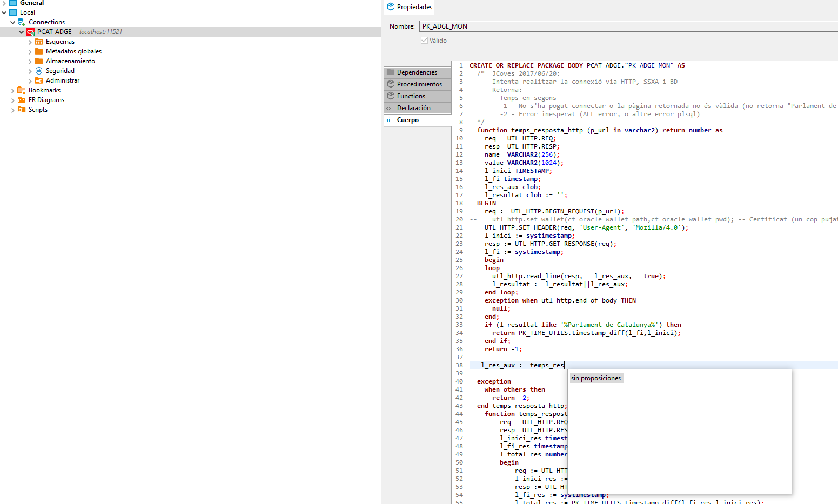Image resolution: width=838 pixels, height=504 pixels.
Task: Open the Bookmarks icon in the navigator
Action: pos(21,90)
